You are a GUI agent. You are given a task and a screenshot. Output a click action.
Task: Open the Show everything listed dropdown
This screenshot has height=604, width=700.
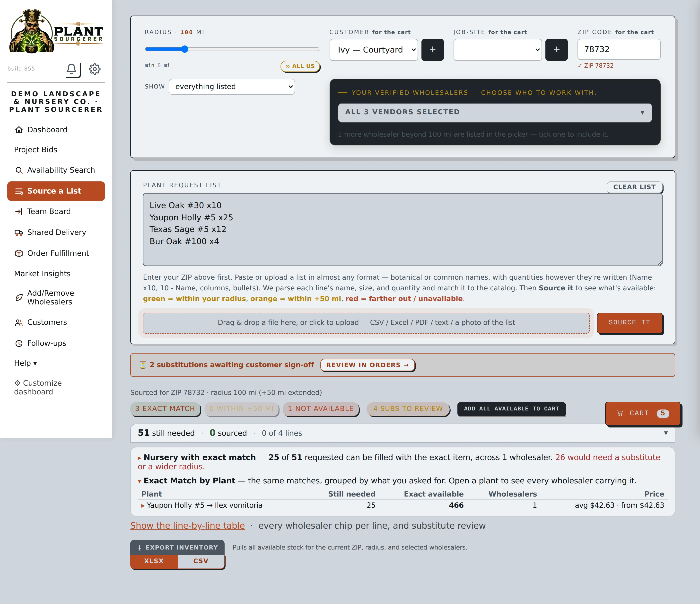click(x=232, y=87)
